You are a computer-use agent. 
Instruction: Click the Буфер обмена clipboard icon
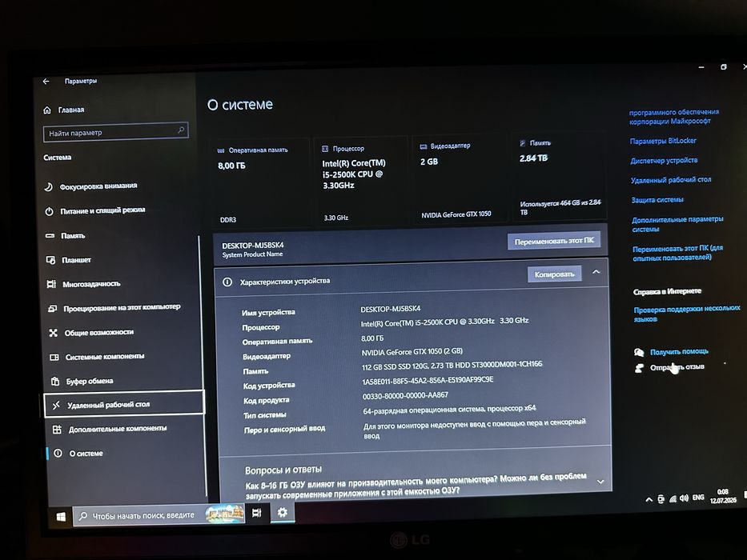[x=55, y=382]
